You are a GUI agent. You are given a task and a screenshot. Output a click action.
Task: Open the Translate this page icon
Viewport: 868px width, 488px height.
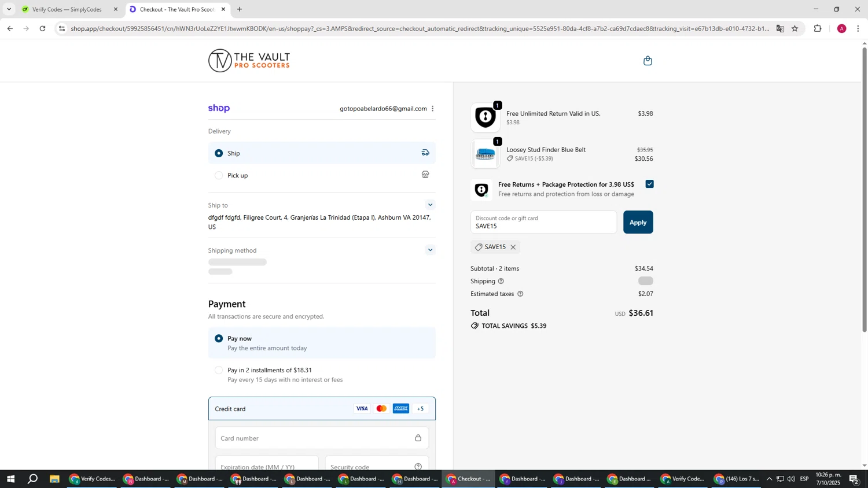(780, 28)
